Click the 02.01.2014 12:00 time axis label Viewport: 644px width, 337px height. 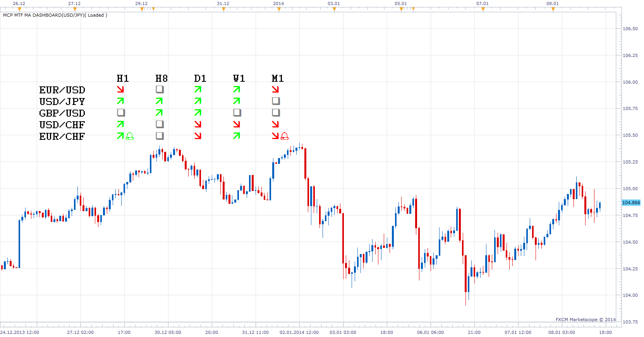click(299, 332)
